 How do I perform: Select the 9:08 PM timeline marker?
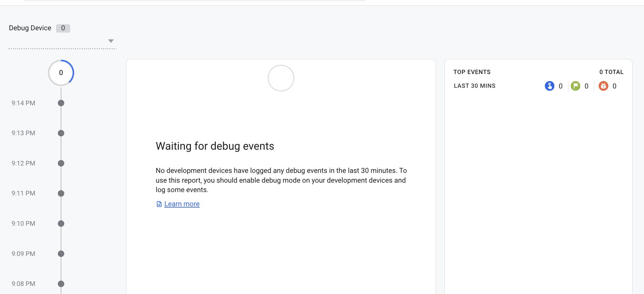click(61, 284)
